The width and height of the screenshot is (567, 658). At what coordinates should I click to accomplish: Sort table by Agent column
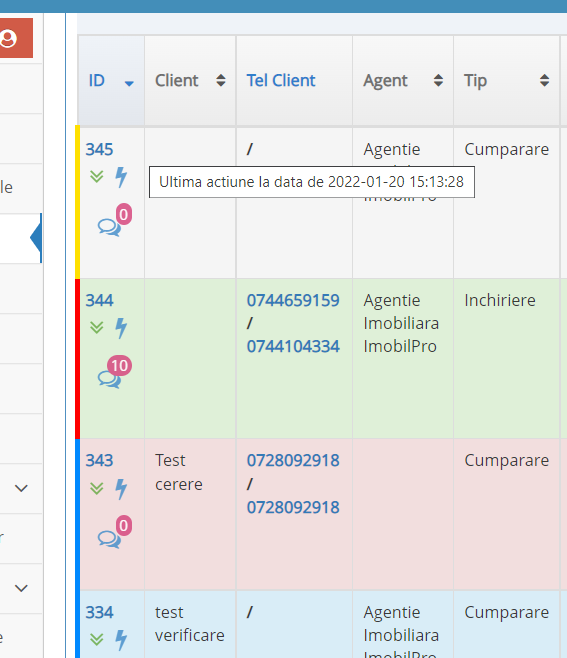[x=403, y=81]
